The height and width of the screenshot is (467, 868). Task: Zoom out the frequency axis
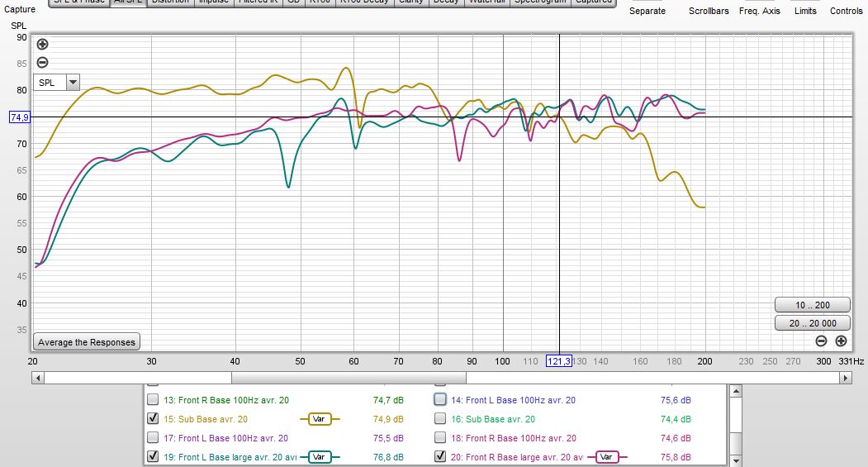(822, 341)
